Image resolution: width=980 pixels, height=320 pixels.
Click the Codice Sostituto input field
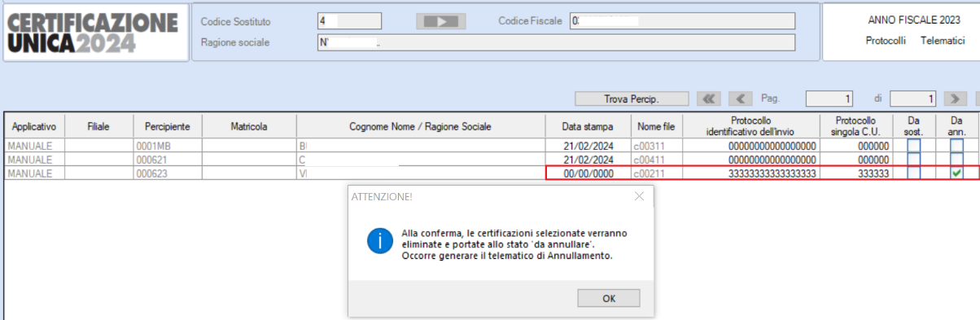point(348,21)
